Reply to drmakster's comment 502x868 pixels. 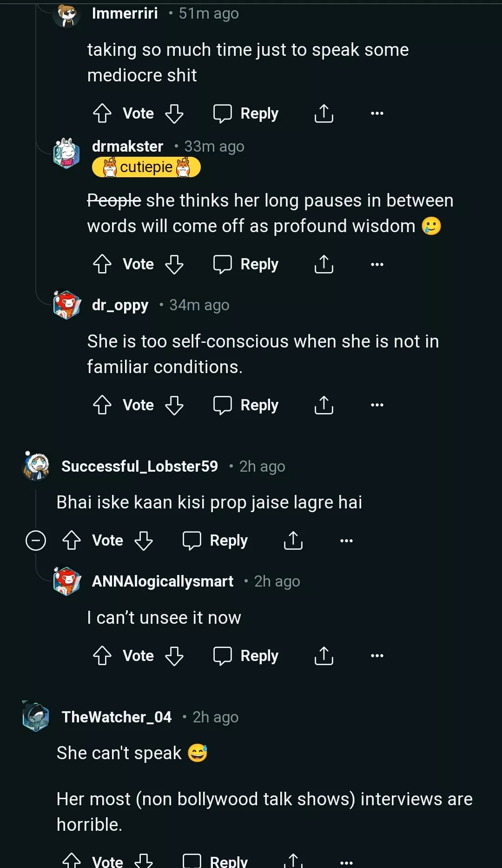coord(246,264)
